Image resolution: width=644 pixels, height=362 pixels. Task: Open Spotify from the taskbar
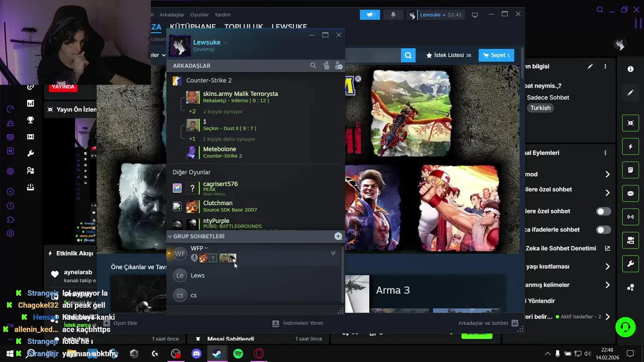(238, 354)
